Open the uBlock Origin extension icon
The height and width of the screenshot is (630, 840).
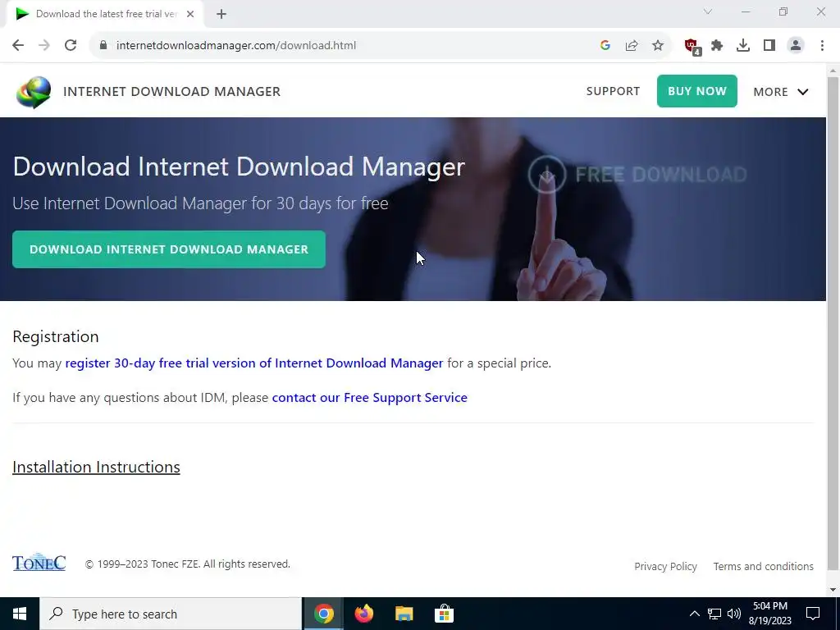(692, 46)
